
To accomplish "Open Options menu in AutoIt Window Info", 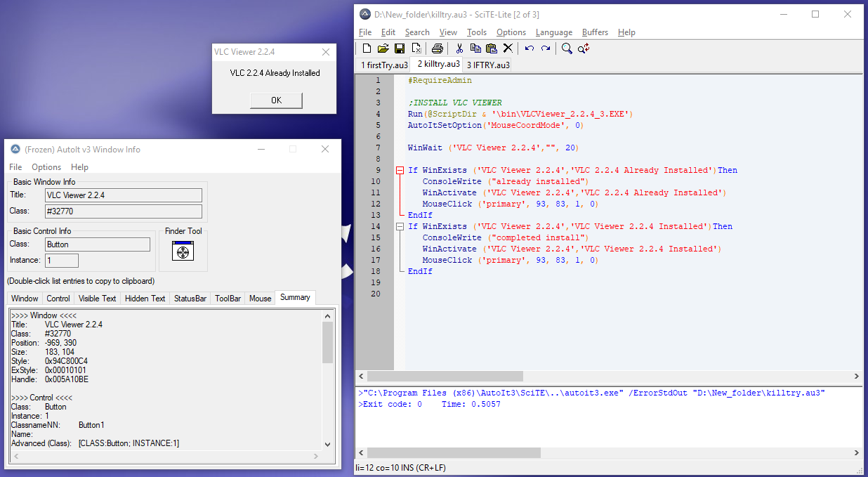I will [46, 167].
